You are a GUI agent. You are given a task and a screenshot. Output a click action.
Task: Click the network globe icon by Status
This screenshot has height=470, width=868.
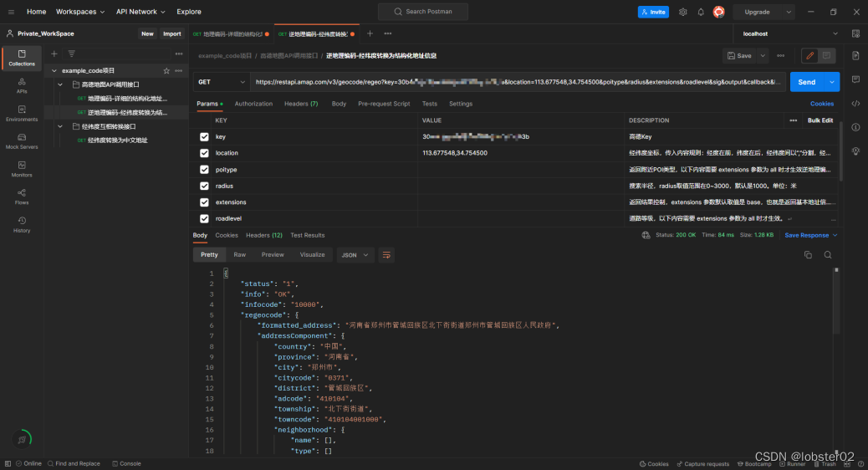click(646, 235)
